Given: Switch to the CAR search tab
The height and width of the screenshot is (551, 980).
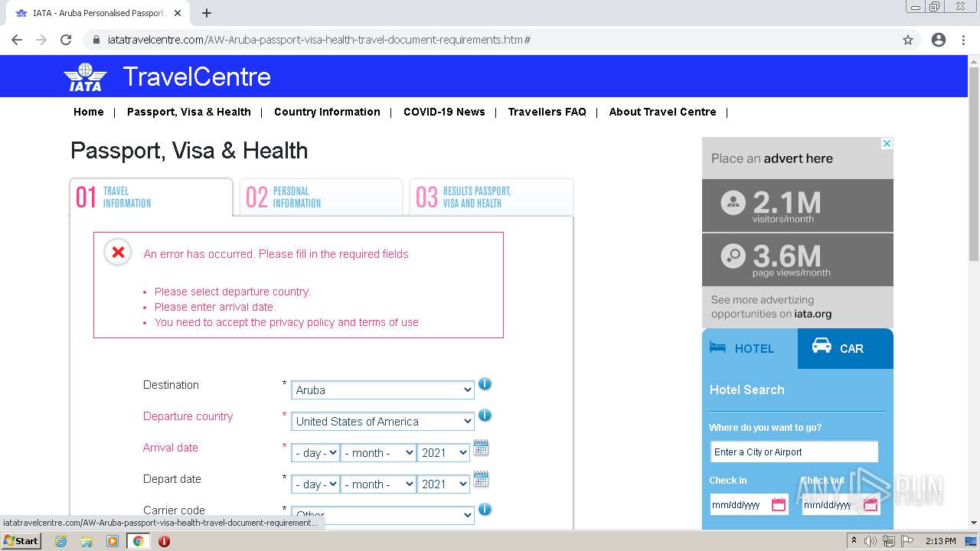Looking at the screenshot, I should 845,348.
